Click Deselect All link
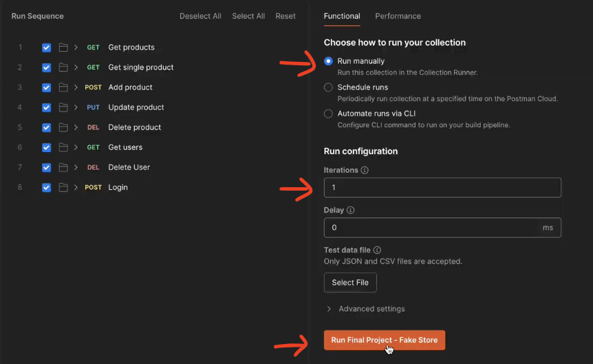The height and width of the screenshot is (364, 593). click(x=200, y=17)
